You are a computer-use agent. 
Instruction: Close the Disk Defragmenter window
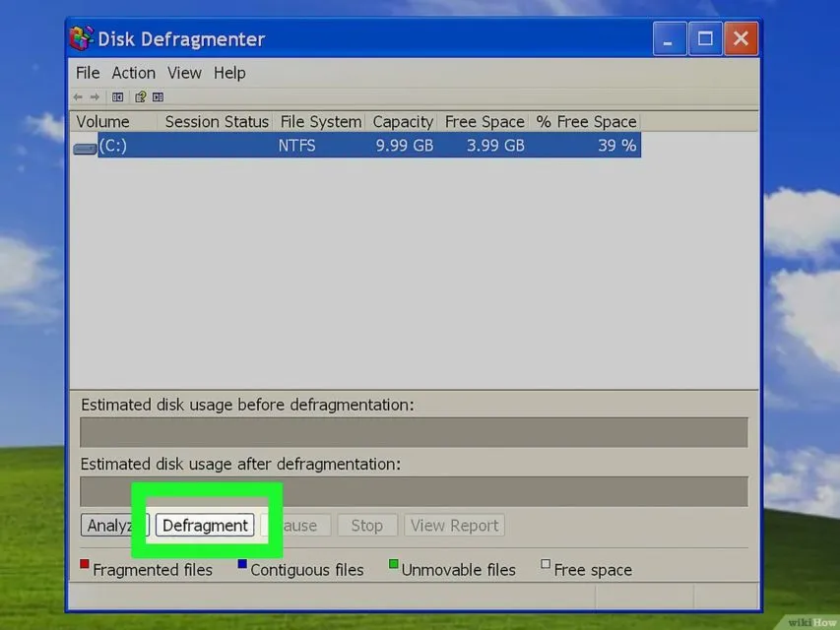pyautogui.click(x=741, y=38)
